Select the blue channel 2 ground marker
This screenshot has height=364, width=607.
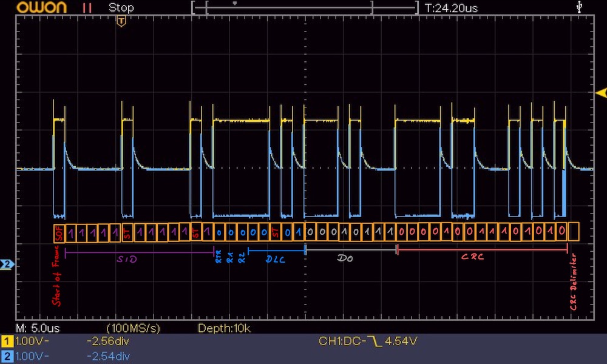7,265
